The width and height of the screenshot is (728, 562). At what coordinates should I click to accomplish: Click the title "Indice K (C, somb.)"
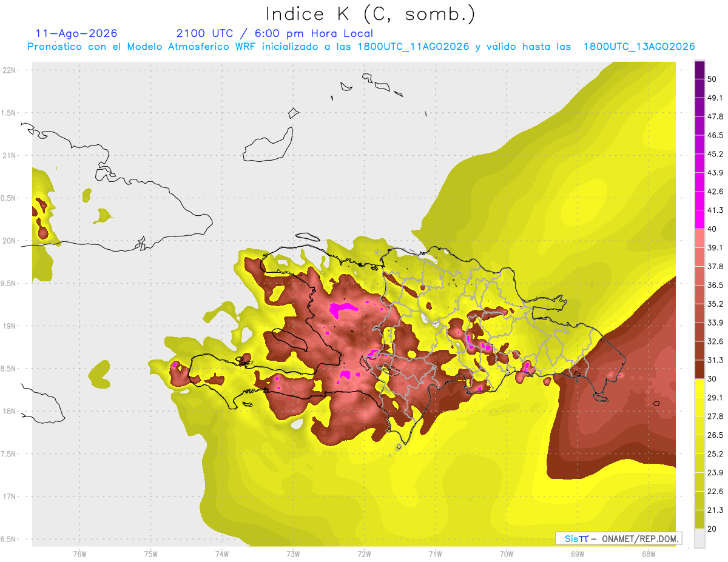click(x=371, y=15)
